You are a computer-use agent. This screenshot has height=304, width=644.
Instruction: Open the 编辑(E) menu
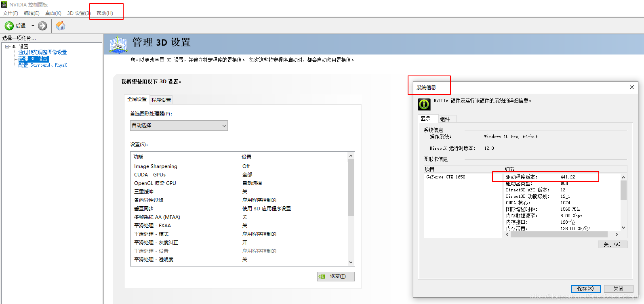coord(32,13)
